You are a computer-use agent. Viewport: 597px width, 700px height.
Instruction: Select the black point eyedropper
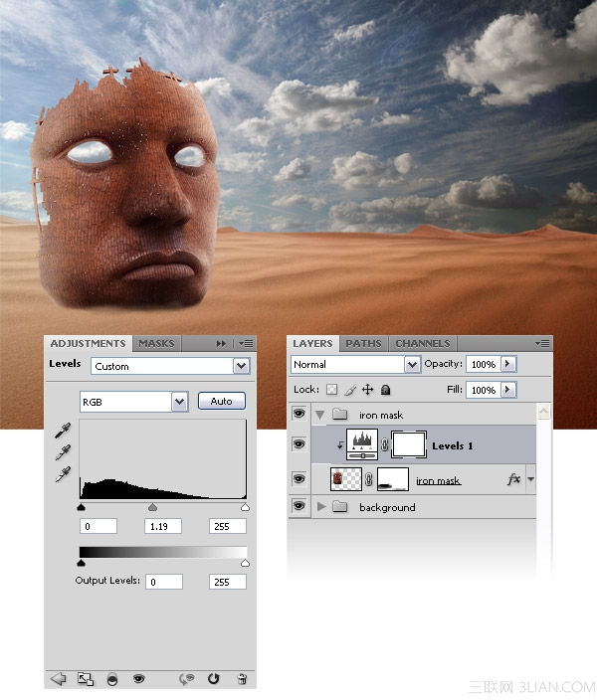tap(63, 431)
